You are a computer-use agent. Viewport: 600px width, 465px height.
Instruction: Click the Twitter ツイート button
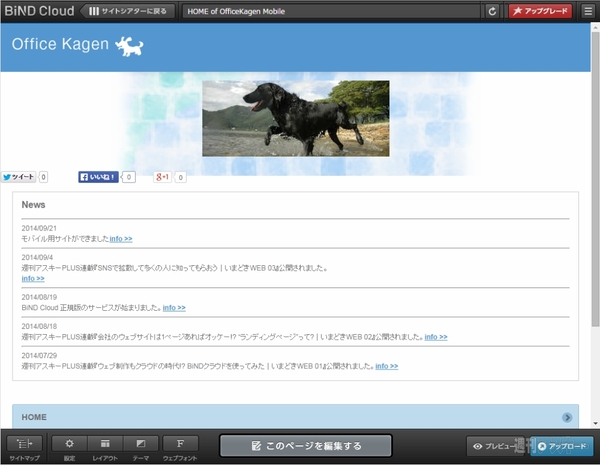18,177
